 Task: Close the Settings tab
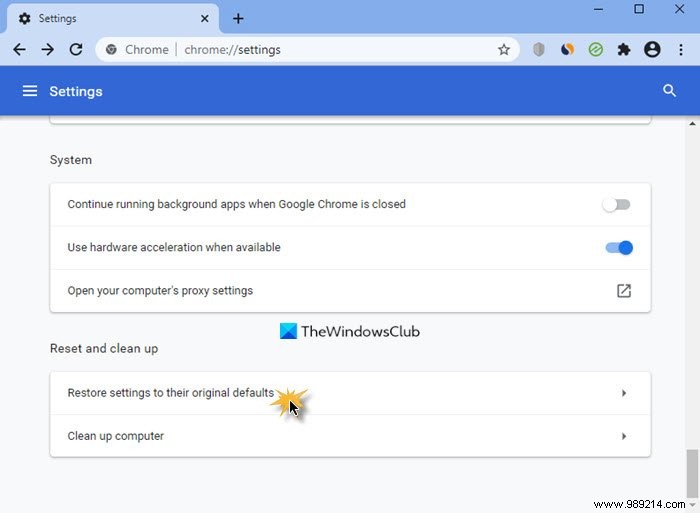[204, 18]
